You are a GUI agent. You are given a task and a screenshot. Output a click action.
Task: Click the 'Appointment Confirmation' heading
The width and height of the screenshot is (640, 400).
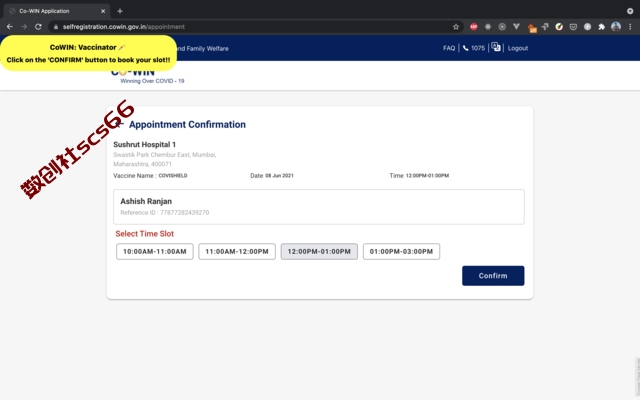[x=187, y=124]
